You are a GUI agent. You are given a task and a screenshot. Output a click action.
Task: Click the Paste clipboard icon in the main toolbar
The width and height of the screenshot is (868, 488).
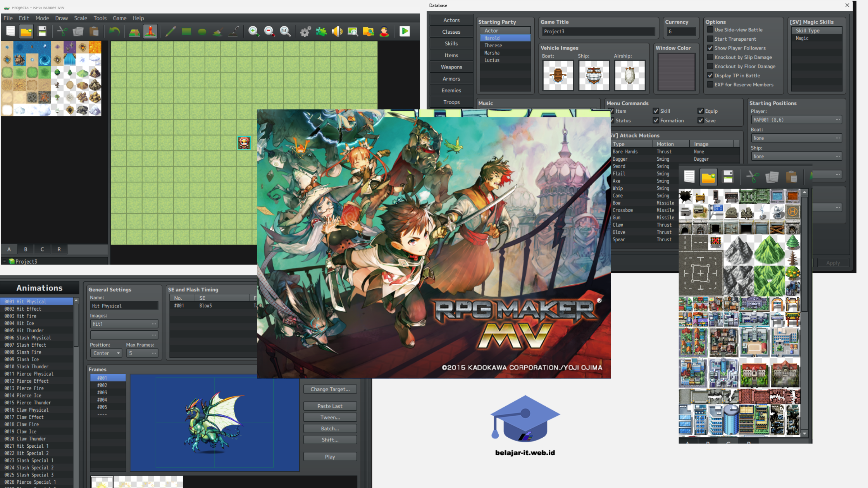[94, 31]
